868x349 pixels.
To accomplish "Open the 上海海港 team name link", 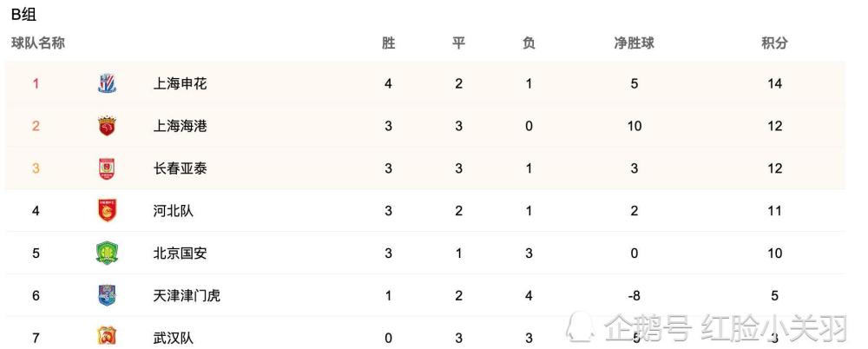I will pos(180,126).
